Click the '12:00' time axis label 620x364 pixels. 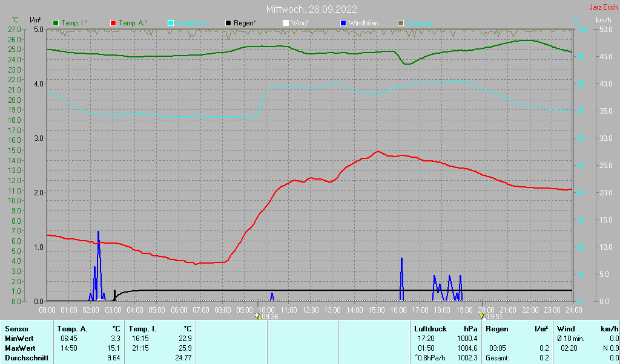tap(310, 310)
